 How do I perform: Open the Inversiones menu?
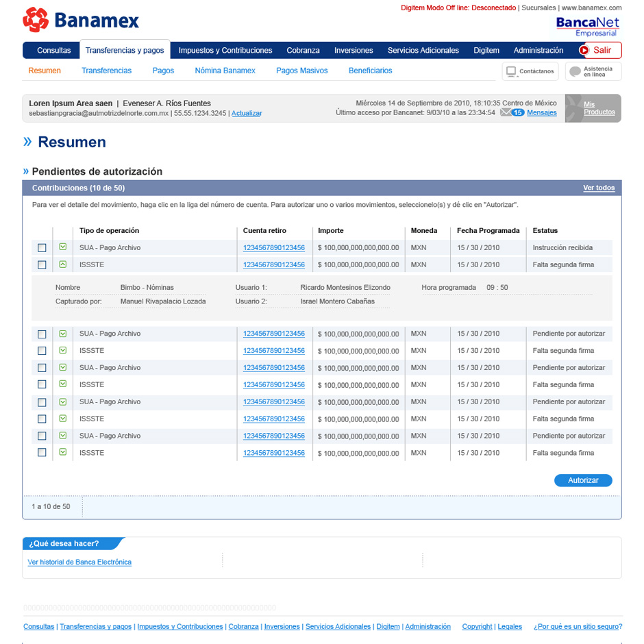(x=354, y=50)
